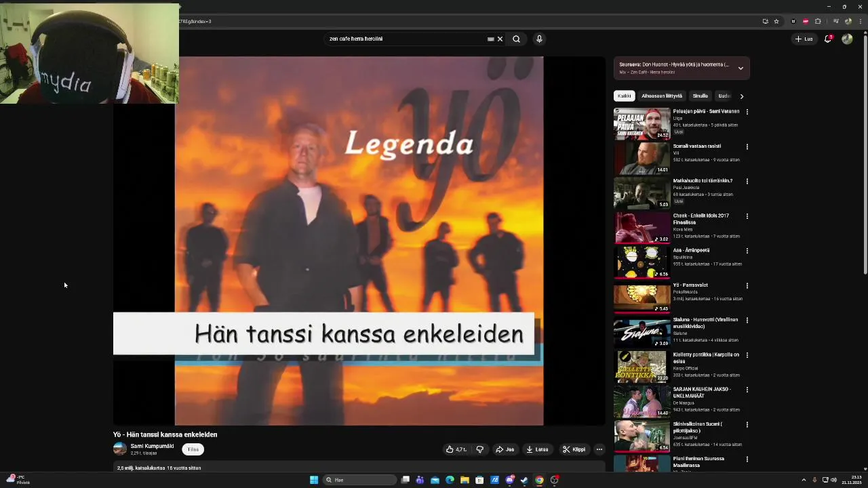Open Yö - Pomovalot video title

coord(690,285)
